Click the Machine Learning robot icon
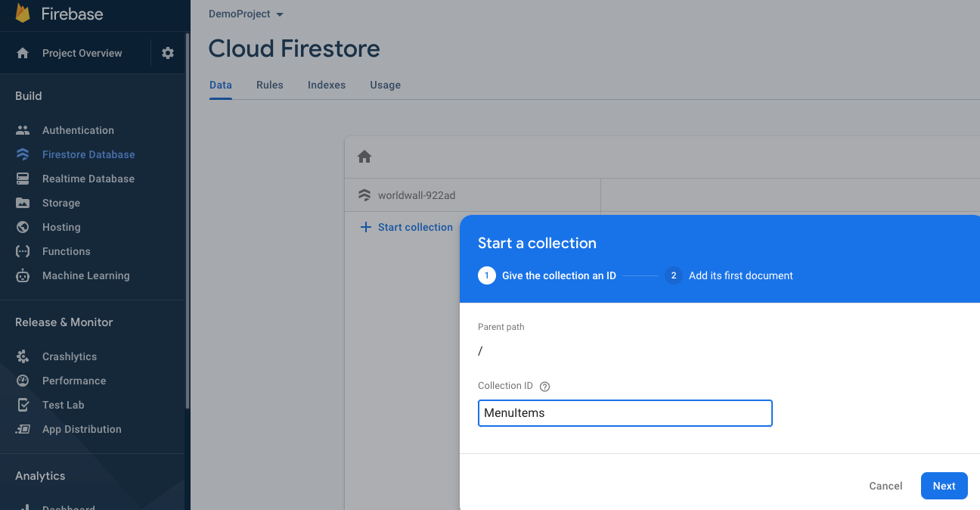The height and width of the screenshot is (510, 980). [23, 275]
